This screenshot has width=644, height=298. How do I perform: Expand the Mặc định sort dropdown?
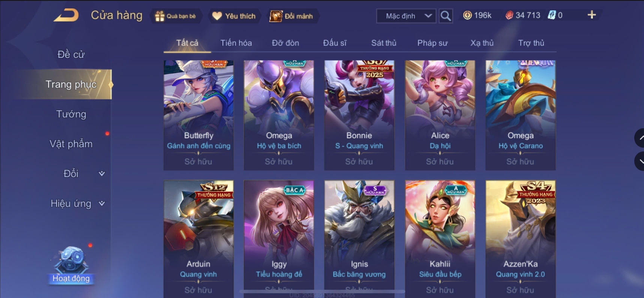pos(406,16)
